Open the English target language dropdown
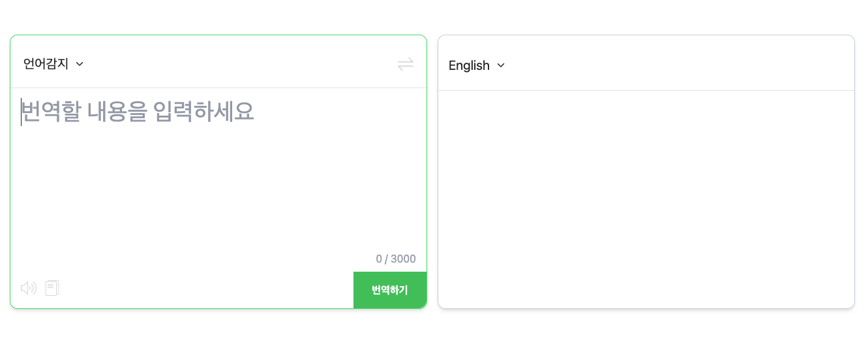The image size is (868, 337). coord(477,65)
